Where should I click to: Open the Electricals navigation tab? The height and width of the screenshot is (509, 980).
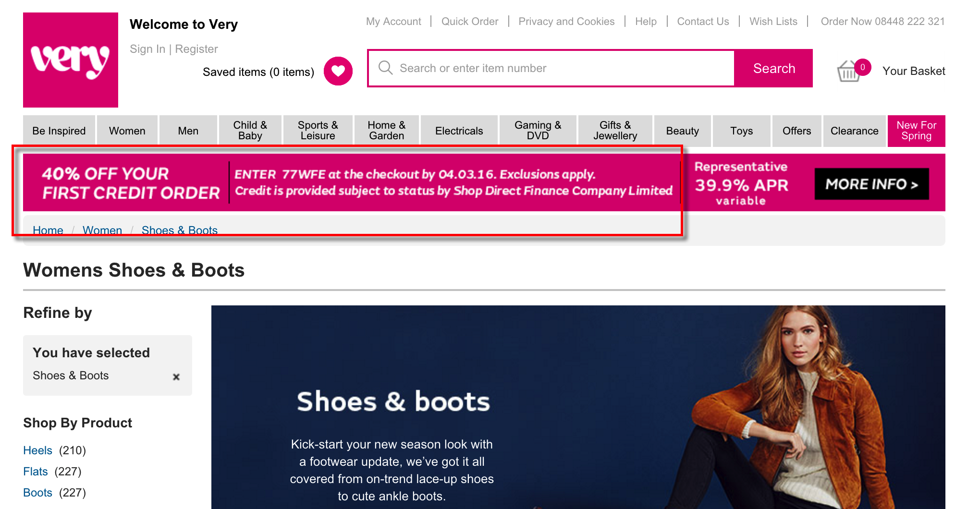(x=459, y=131)
